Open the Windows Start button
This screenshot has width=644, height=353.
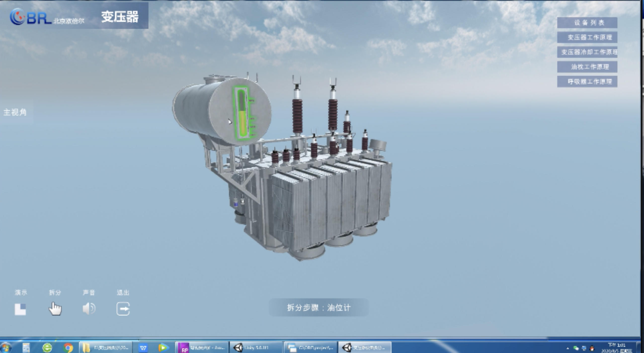click(6, 348)
